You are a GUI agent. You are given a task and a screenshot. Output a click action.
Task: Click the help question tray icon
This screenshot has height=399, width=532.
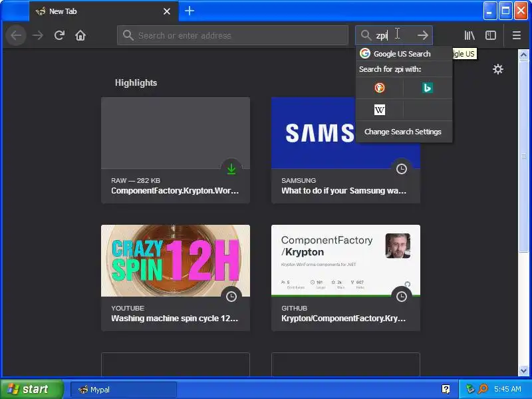(x=446, y=389)
